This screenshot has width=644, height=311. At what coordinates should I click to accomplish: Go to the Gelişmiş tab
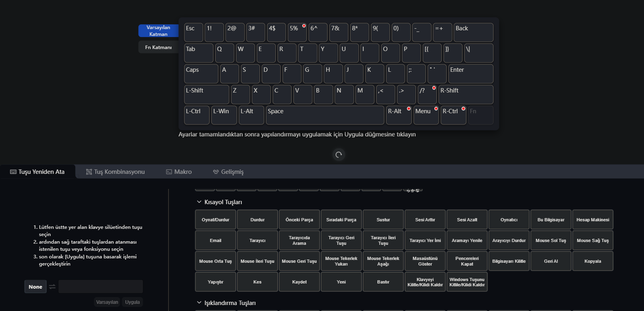click(228, 172)
